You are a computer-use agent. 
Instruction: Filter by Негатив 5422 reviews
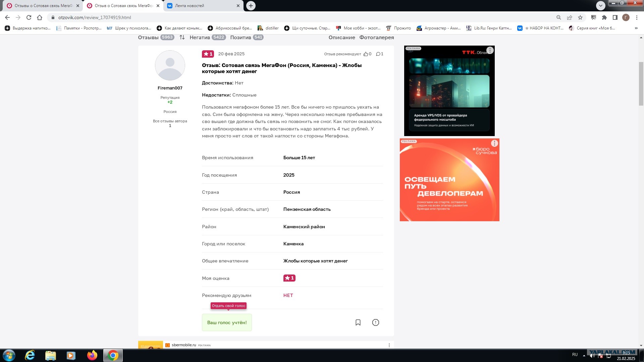pyautogui.click(x=208, y=37)
